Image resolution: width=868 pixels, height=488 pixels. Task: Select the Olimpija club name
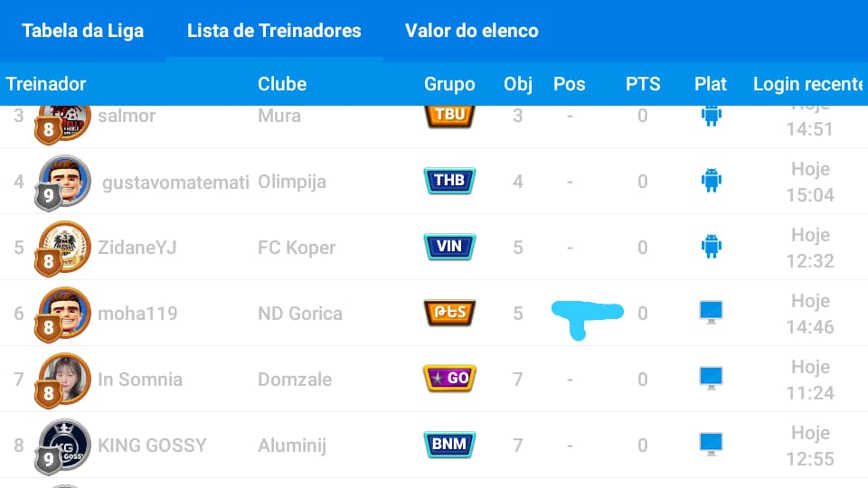(293, 182)
